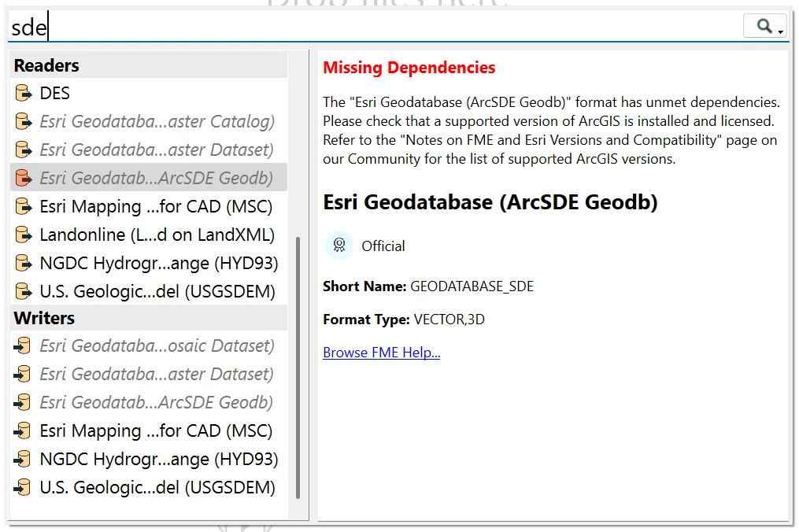
Task: Click writer icon for Esri Geodataba...osaic Dataset)
Action: 22,345
